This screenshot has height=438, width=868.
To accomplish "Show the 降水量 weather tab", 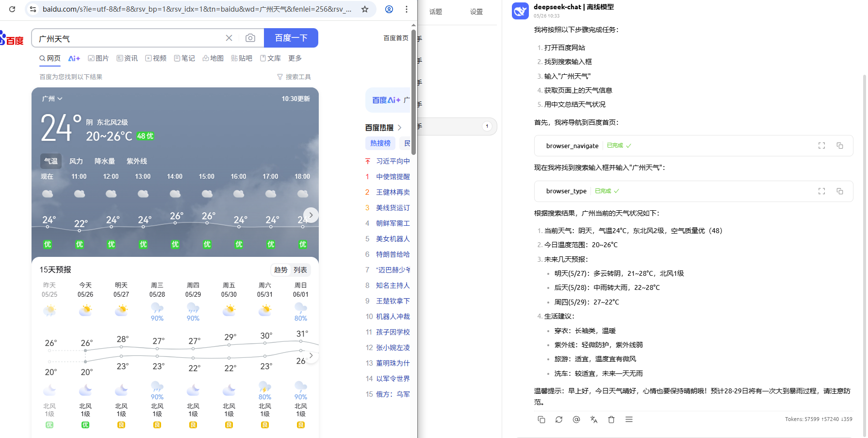I will point(105,161).
